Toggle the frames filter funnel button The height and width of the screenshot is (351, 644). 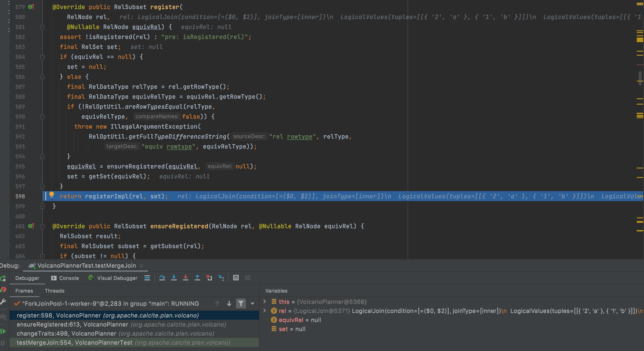[x=241, y=303]
